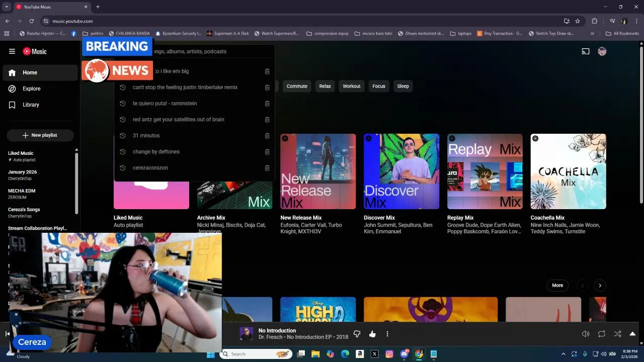Toggle the Workout mood filter chip
Screen dimensions: 644x362
352,86
